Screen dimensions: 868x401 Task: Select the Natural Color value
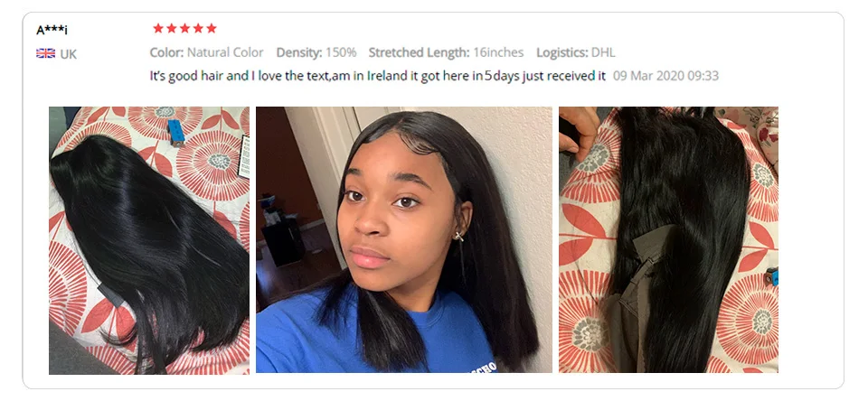pyautogui.click(x=225, y=52)
